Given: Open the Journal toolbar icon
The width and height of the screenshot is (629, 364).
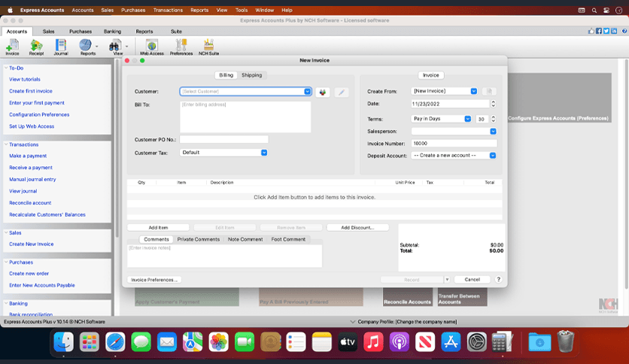Looking at the screenshot, I should [x=61, y=47].
